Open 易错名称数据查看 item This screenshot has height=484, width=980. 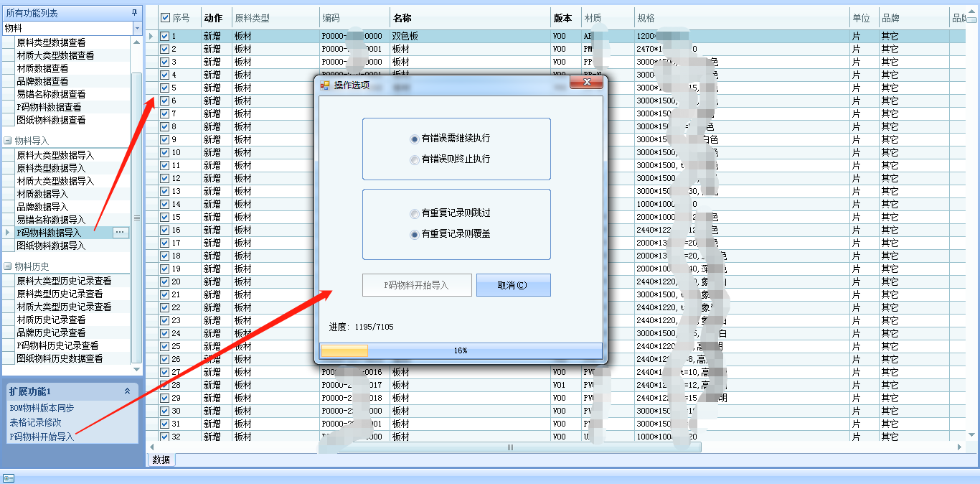[51, 94]
